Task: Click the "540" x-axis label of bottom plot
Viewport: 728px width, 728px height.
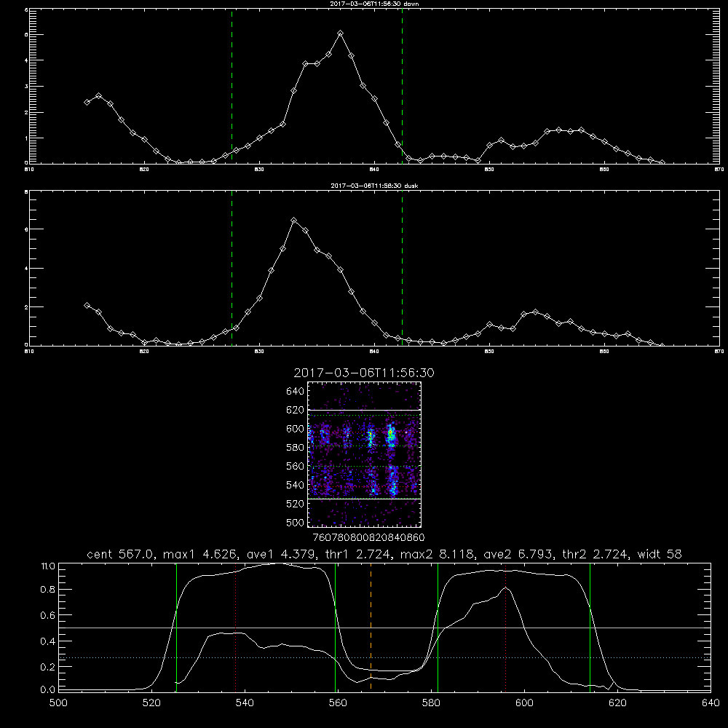Action: [245, 703]
